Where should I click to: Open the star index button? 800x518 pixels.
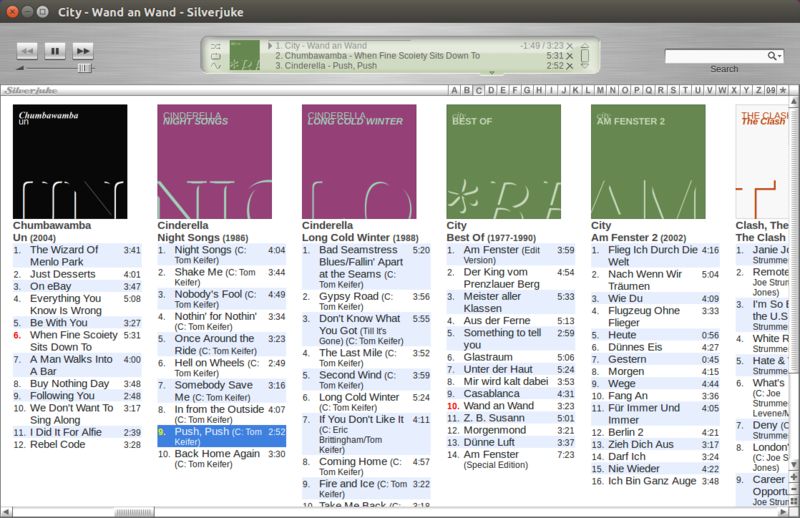pyautogui.click(x=783, y=90)
